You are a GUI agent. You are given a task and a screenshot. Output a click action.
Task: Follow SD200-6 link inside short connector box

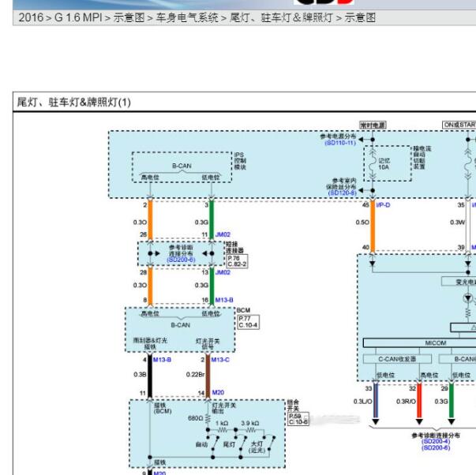click(x=181, y=260)
